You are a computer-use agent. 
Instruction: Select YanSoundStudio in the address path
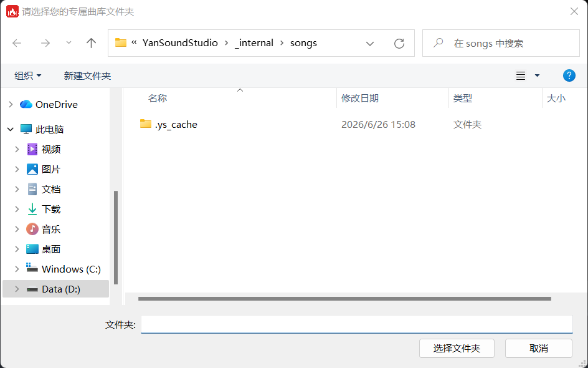click(x=180, y=43)
